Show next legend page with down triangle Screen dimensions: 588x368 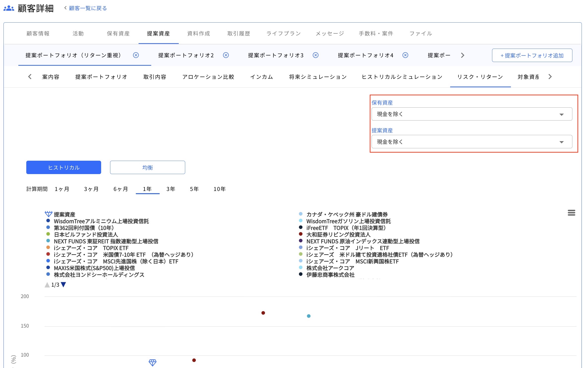point(63,285)
